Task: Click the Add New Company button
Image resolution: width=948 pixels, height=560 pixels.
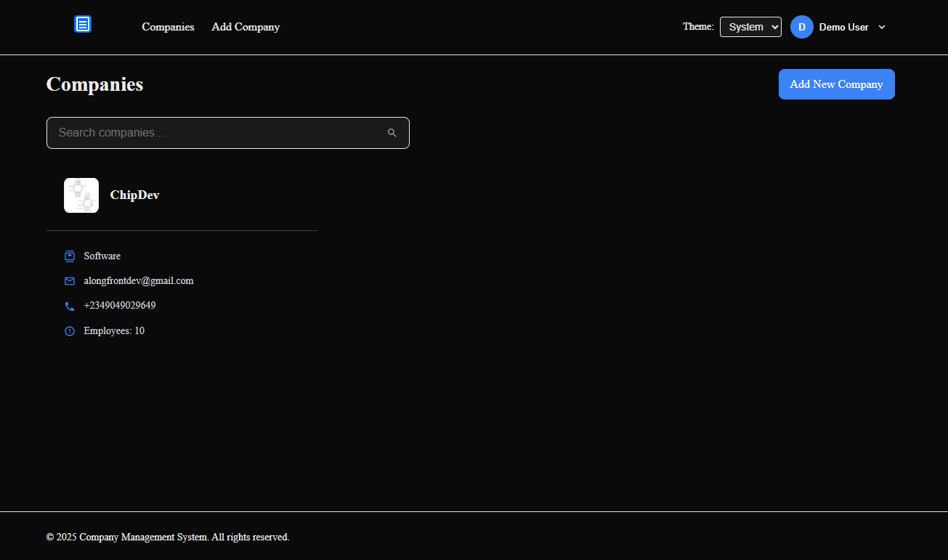Action: (x=837, y=84)
